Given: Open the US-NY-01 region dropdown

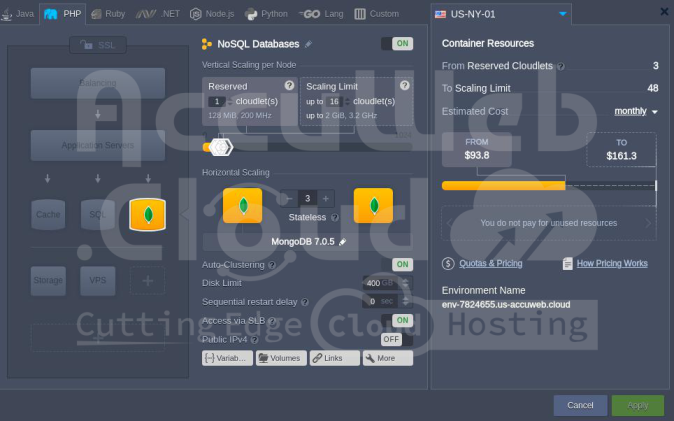Looking at the screenshot, I should point(563,14).
